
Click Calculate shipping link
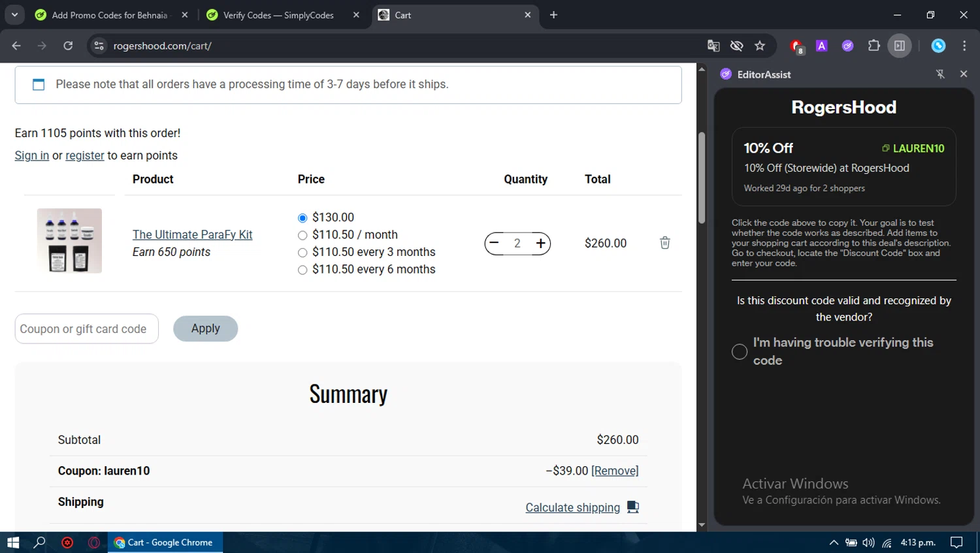(x=573, y=507)
